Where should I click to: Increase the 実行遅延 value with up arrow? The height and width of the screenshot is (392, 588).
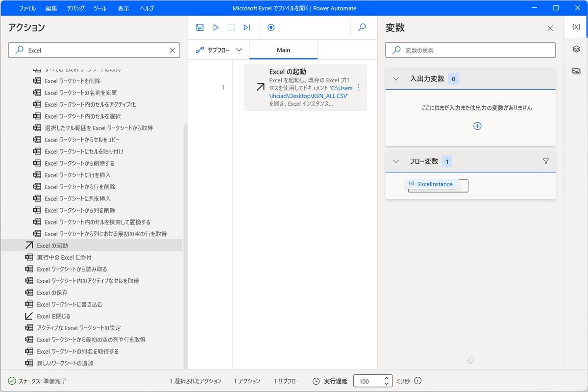tap(387, 378)
